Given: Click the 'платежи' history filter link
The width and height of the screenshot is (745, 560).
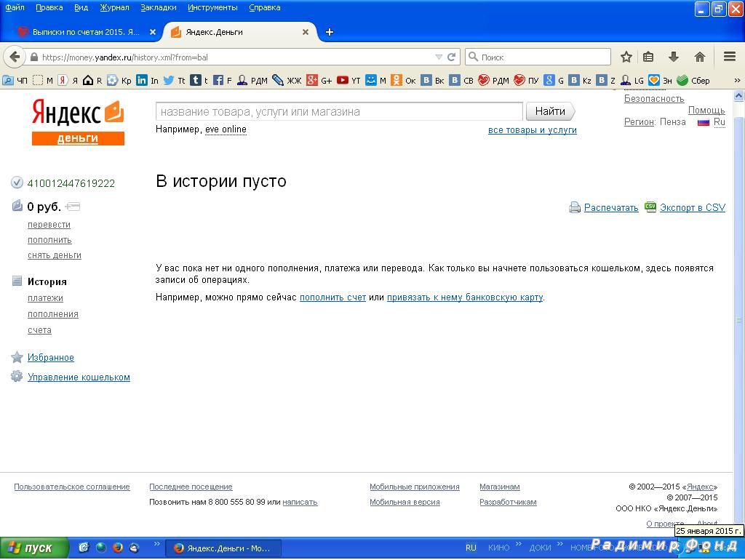Looking at the screenshot, I should point(45,298).
